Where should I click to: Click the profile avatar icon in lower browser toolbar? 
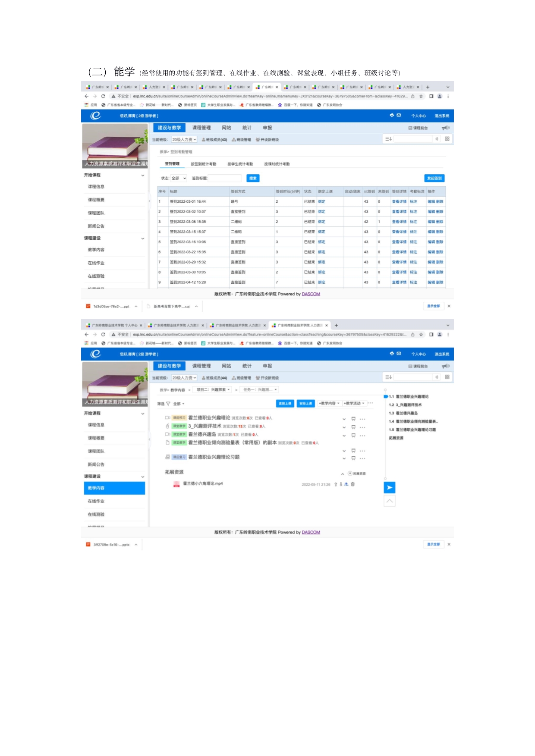[x=440, y=334]
